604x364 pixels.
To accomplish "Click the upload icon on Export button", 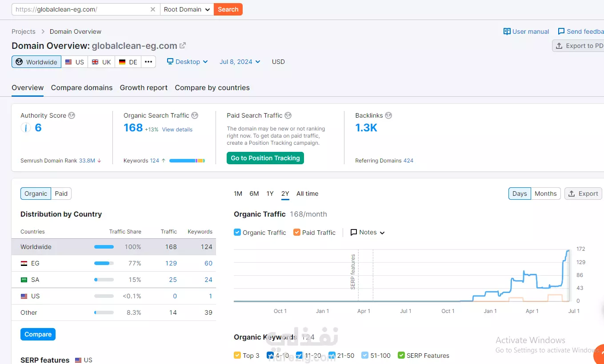I will [x=572, y=194].
